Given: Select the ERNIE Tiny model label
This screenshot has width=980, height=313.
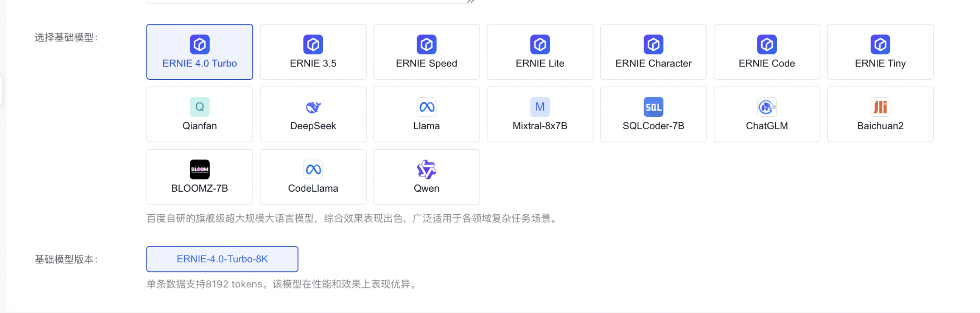Looking at the screenshot, I should 880,64.
